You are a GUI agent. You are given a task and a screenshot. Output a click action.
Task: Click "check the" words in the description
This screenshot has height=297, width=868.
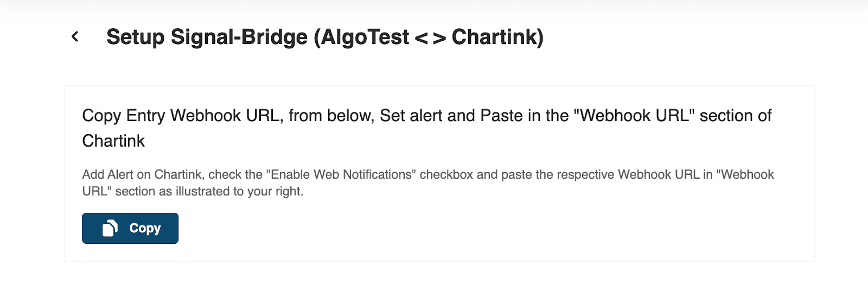pos(235,175)
